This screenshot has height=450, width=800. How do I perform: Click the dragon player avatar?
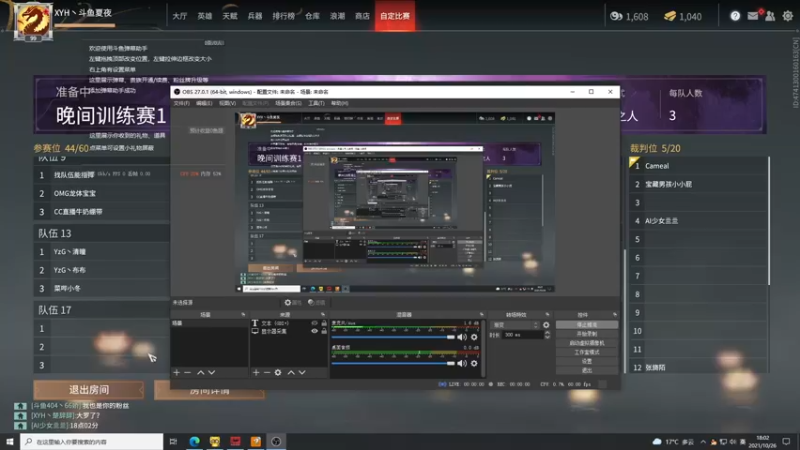click(x=33, y=20)
